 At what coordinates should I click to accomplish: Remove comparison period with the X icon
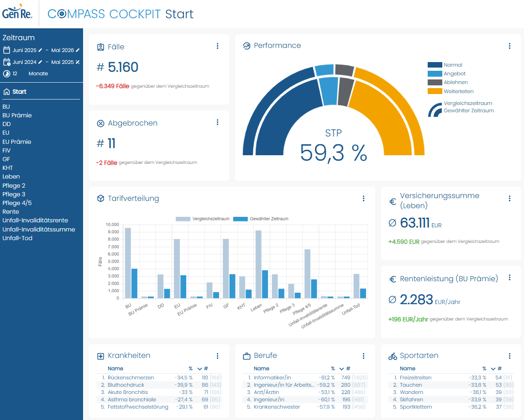click(x=78, y=62)
